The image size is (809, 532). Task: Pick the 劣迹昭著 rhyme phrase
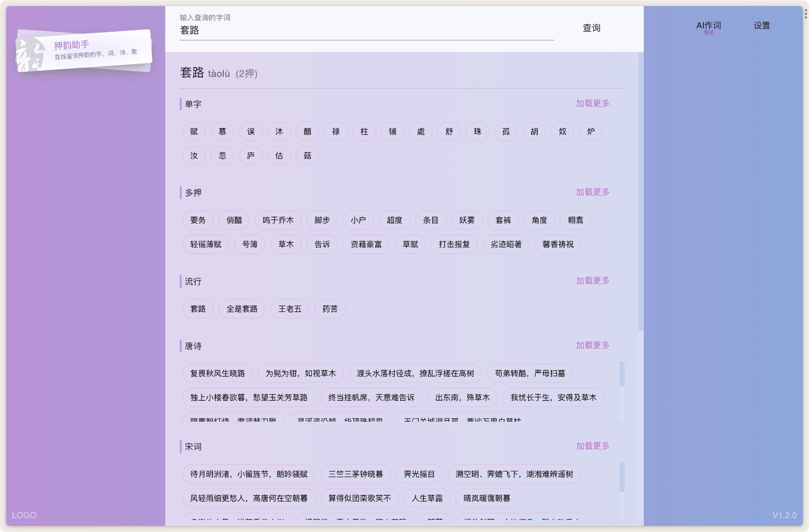[x=506, y=245]
